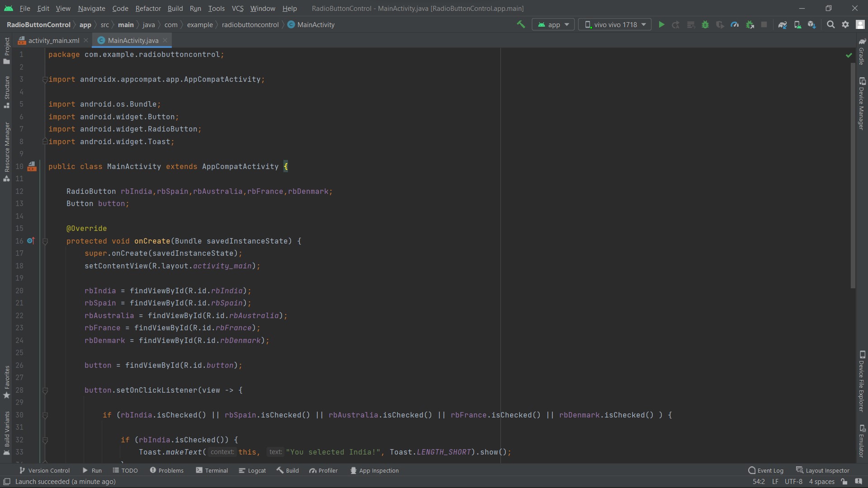This screenshot has width=868, height=488.
Task: Switch to activity_main.xml tab
Action: (x=53, y=40)
